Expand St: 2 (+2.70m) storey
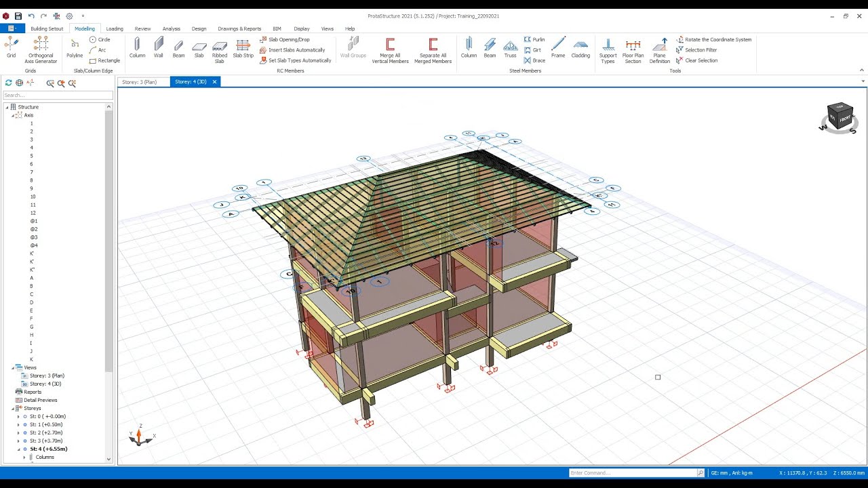 point(19,432)
